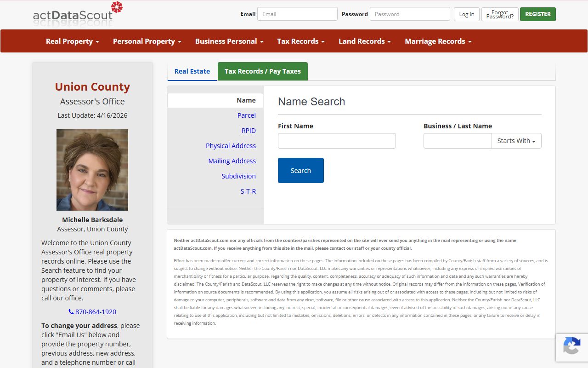Click the First Name input field

tap(337, 141)
